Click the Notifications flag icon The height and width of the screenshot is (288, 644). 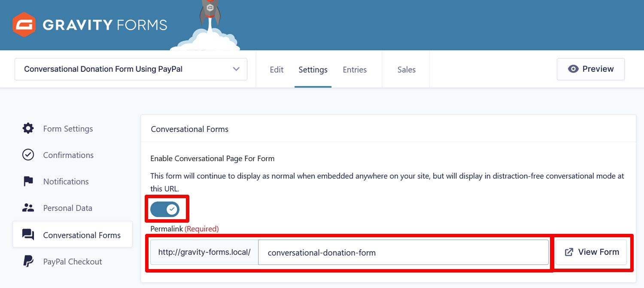point(28,181)
